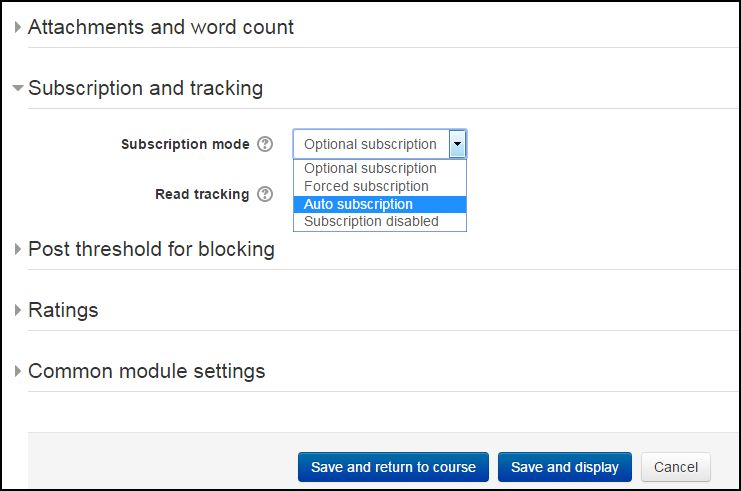The image size is (741, 491).
Task: Click the Common module settings heading
Action: 146,371
